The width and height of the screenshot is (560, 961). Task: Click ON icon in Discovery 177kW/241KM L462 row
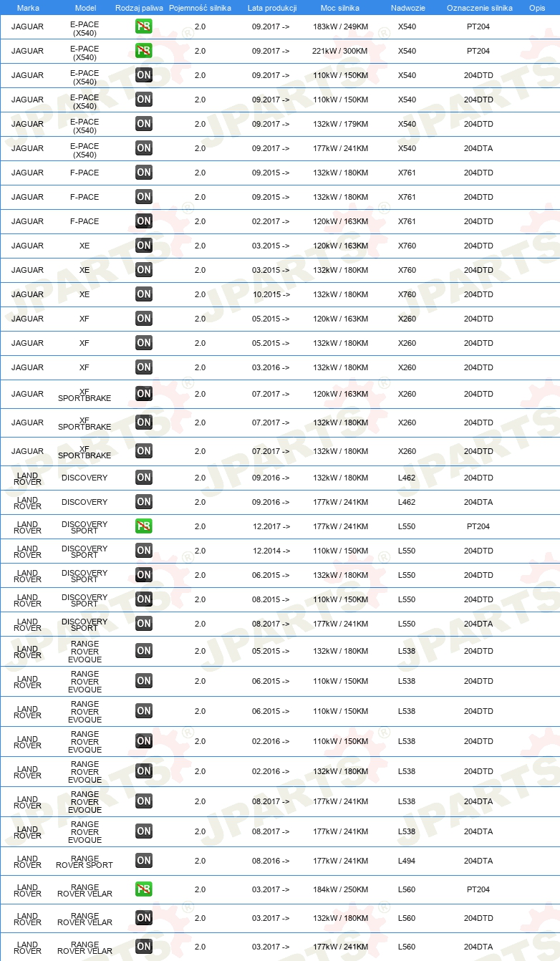(144, 502)
